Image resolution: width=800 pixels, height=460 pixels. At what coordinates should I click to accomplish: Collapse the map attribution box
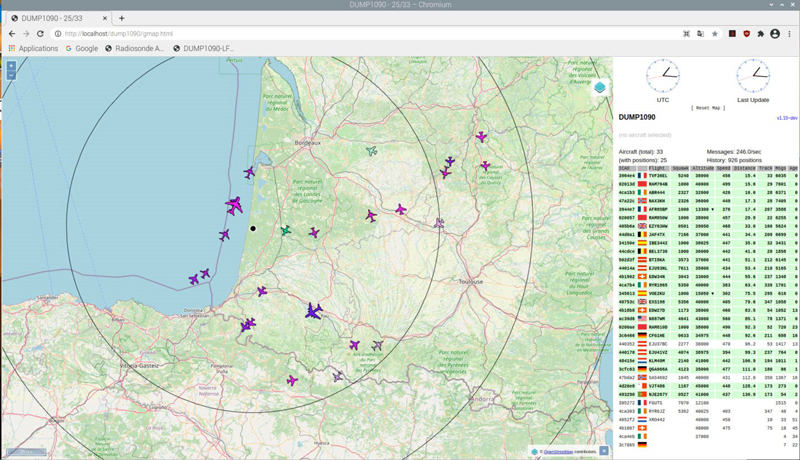(x=604, y=451)
